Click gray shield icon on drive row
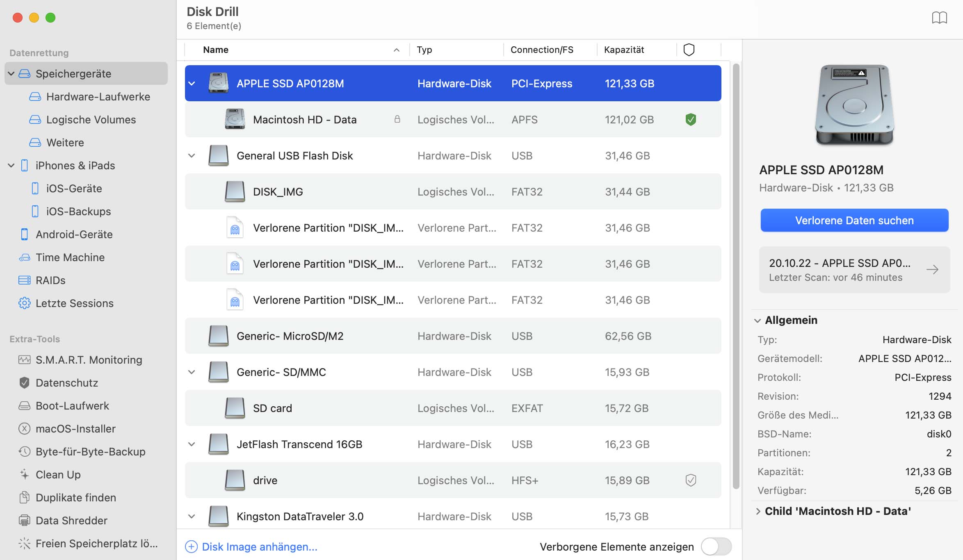Screen dimensions: 963x560 691,480
